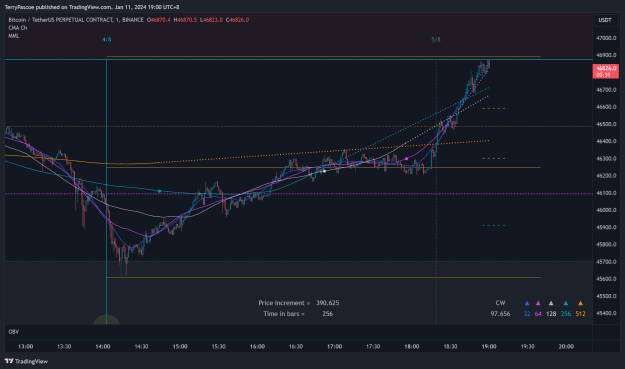Viewport: 625px width, 369px height.
Task: Click the 13:00 time axis label
Action: coord(26,346)
